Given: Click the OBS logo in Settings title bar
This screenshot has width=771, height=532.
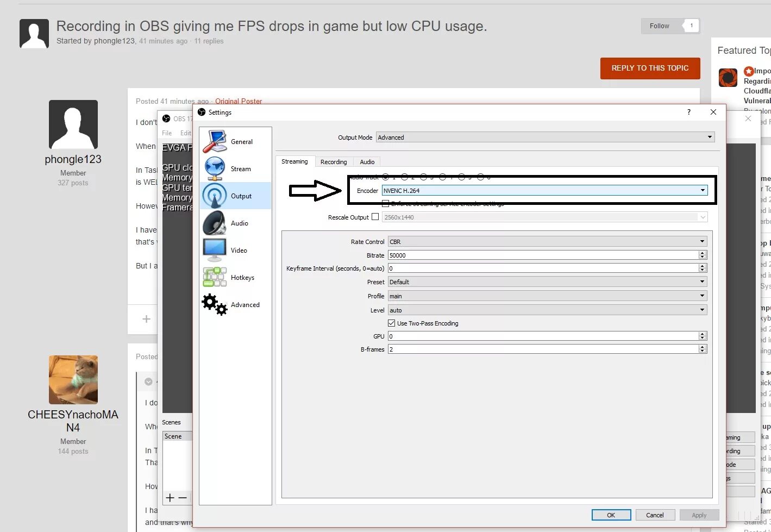Looking at the screenshot, I should click(202, 112).
